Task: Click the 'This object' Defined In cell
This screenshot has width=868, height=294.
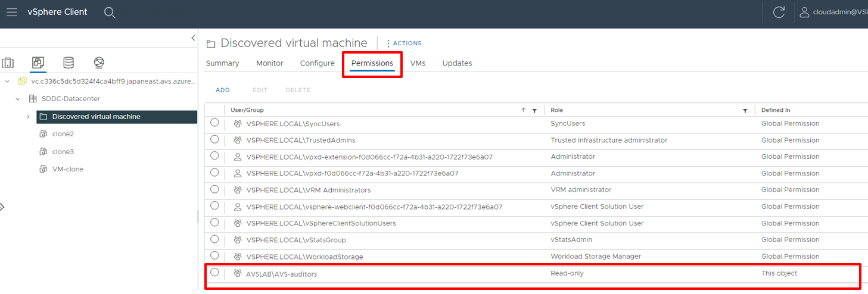Action: point(779,273)
